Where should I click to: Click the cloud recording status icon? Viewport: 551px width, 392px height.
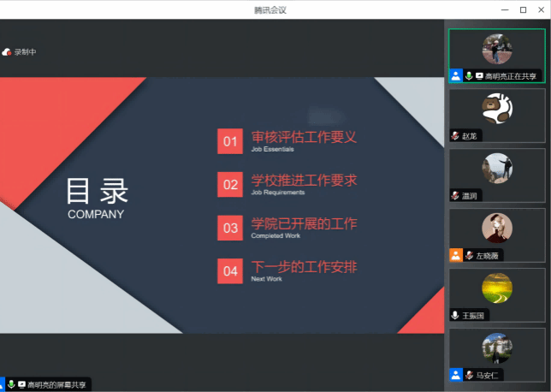[7, 52]
